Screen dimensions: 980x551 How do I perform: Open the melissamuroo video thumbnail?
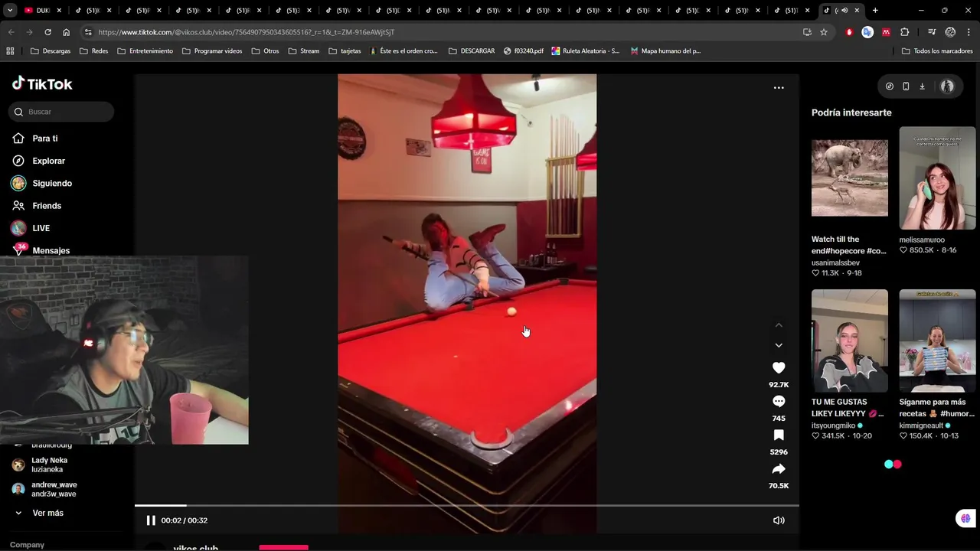tap(937, 178)
